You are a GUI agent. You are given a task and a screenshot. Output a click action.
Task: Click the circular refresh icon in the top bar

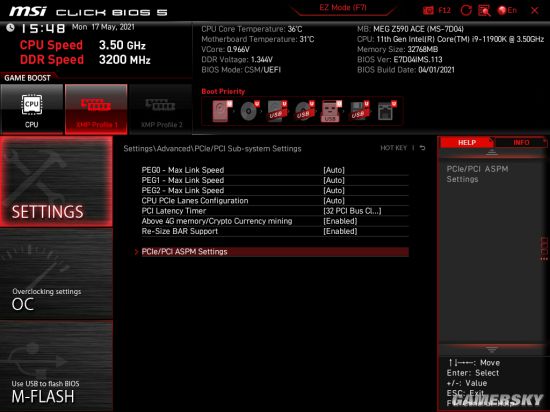point(466,10)
